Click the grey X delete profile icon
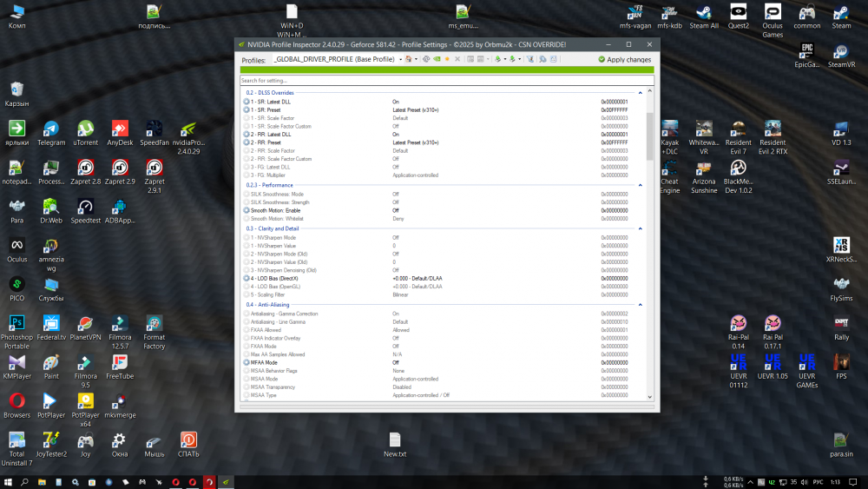This screenshot has width=868, height=489. pyautogui.click(x=457, y=59)
